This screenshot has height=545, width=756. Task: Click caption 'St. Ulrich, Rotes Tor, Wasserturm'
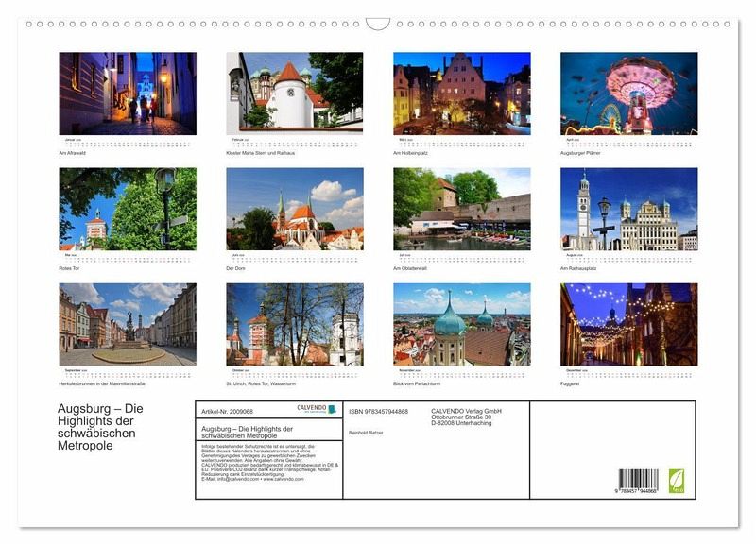point(261,384)
